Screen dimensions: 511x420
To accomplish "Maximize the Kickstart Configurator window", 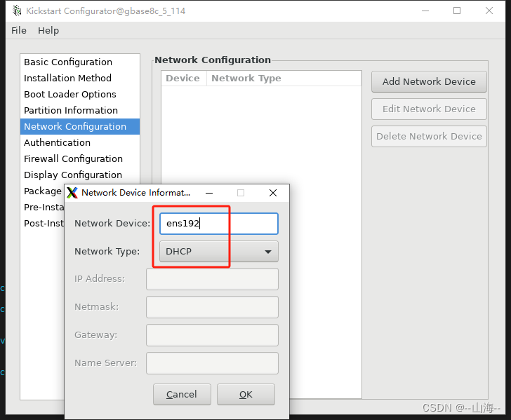I will click(x=457, y=11).
